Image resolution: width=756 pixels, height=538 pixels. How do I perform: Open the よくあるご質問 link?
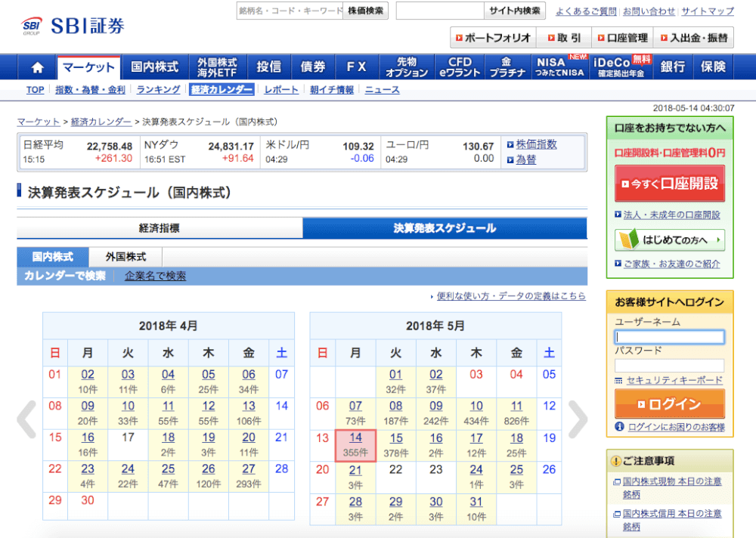click(586, 11)
